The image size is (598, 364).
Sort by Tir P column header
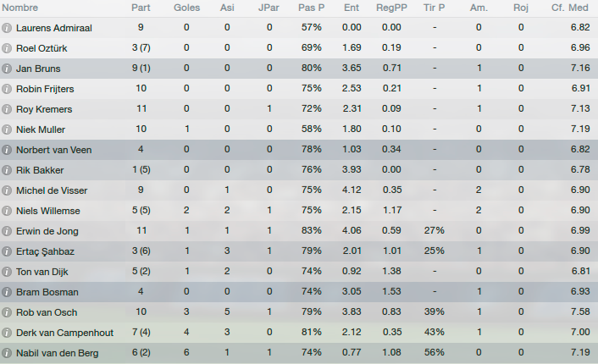click(x=434, y=8)
